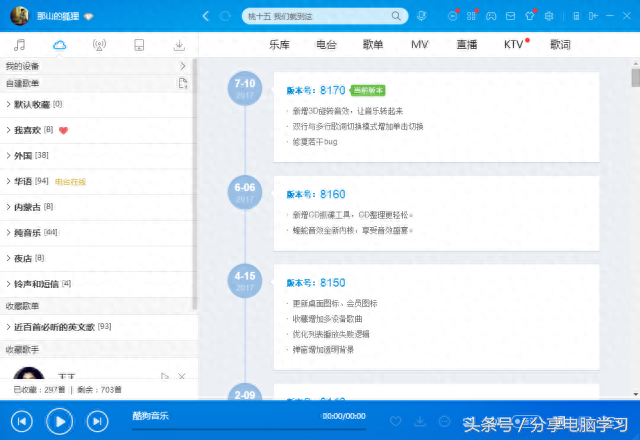Click the search magnifier icon

396,16
